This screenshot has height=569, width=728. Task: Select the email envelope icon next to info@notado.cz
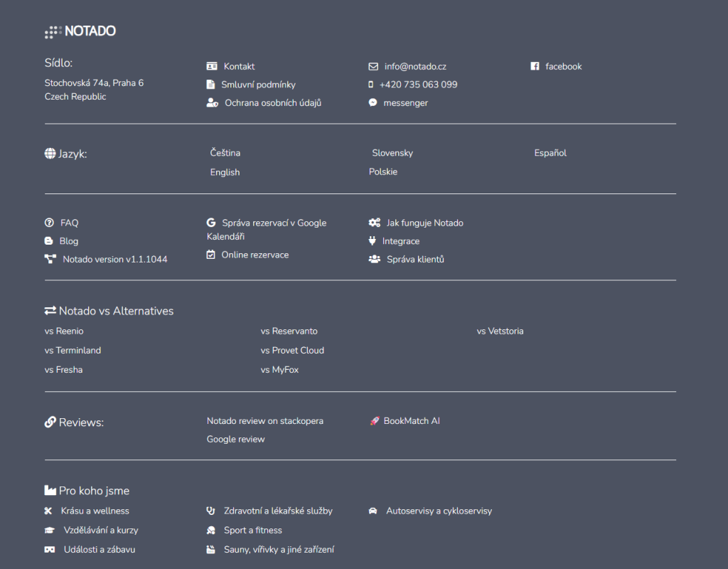(373, 65)
